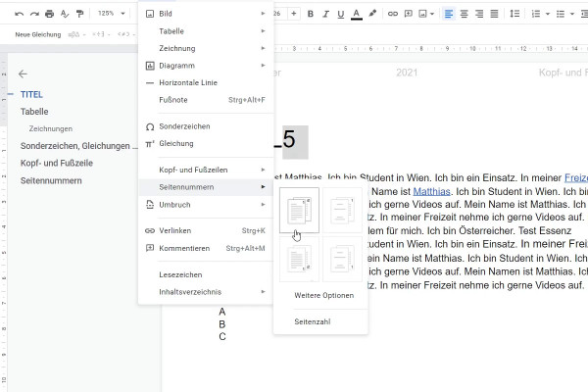Insert a Gleichung from menu
Image resolution: width=588 pixels, height=392 pixels.
tap(206, 144)
